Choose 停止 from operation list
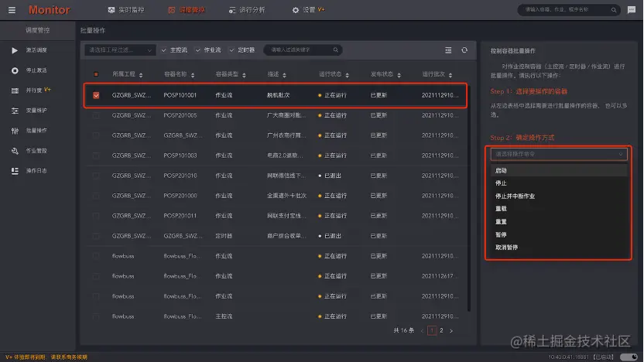The image size is (644, 362). point(559,183)
